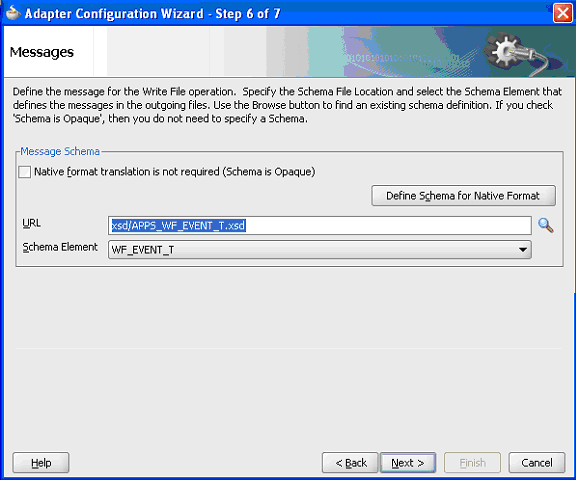Enable Native format translation is not required checkbox
The image size is (576, 480).
25,172
